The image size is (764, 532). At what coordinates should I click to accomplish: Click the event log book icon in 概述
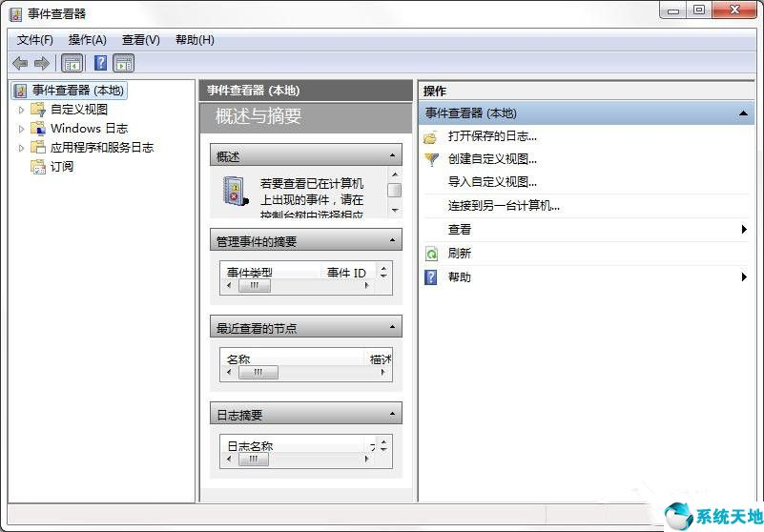(236, 191)
